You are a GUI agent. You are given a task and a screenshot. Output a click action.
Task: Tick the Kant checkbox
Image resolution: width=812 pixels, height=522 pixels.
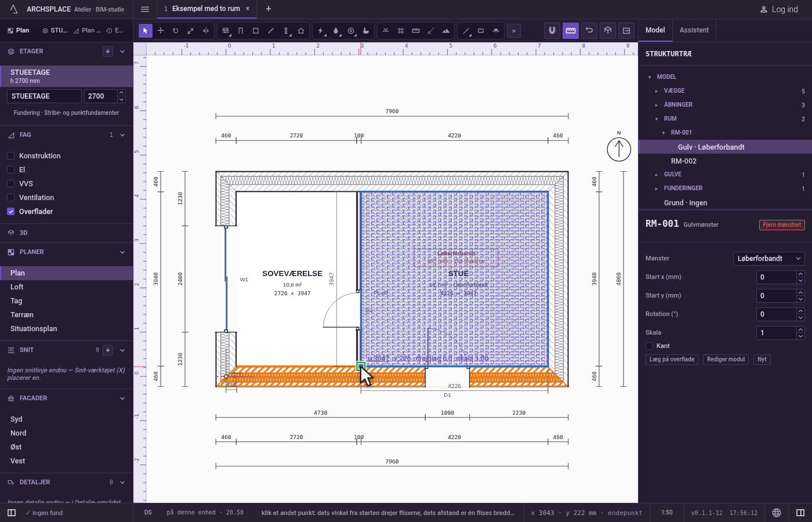pyautogui.click(x=650, y=346)
